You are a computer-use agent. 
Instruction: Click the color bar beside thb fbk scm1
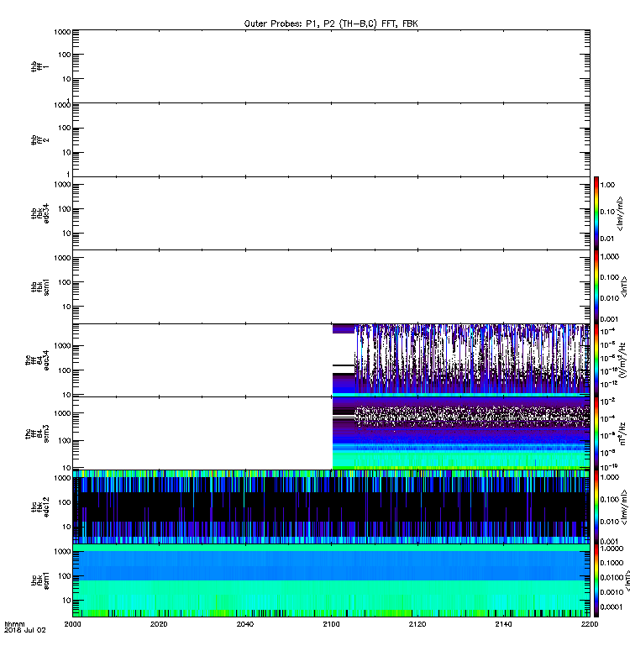pos(596,286)
